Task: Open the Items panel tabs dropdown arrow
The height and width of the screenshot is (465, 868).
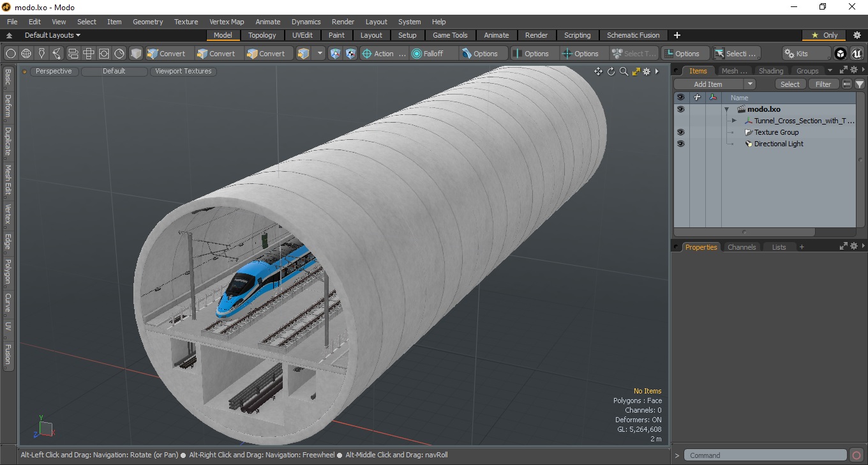Action: 830,70
